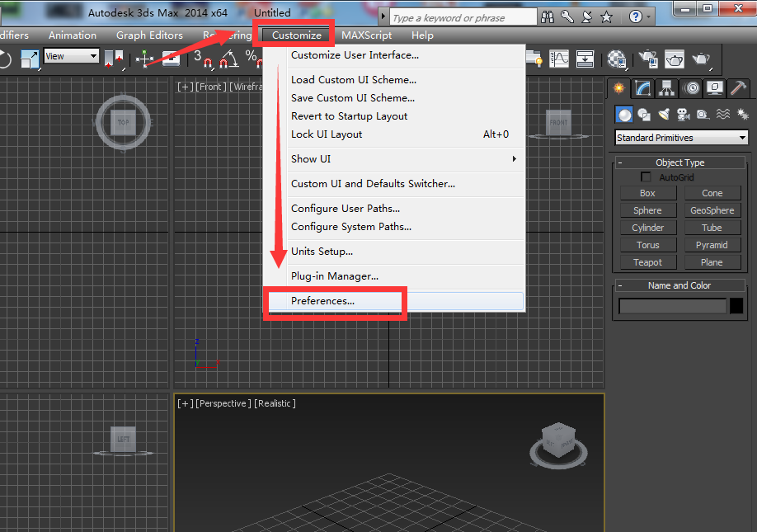Screen dimensions: 757x532
Task: Open the Customize menu
Action: [x=296, y=35]
